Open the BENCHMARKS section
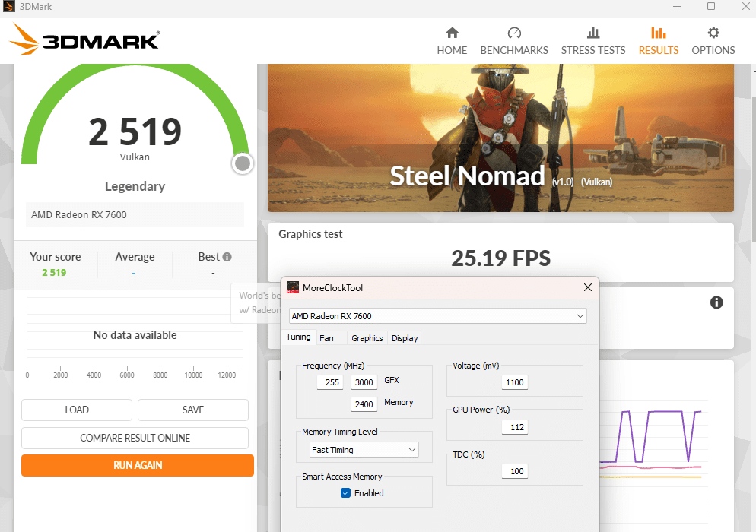Screen dimensions: 756x532 click(x=514, y=41)
